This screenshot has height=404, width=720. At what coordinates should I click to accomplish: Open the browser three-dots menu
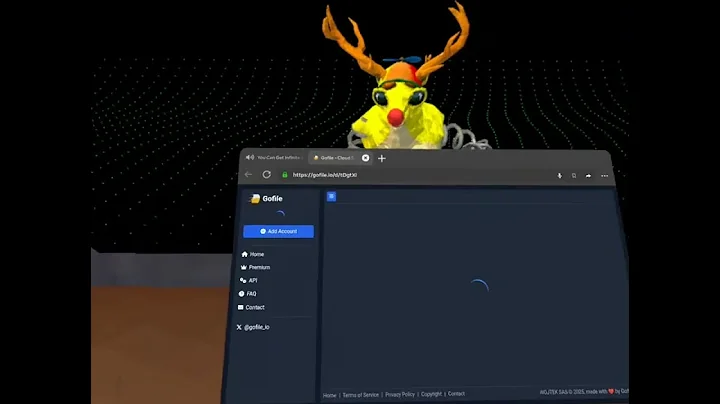604,176
